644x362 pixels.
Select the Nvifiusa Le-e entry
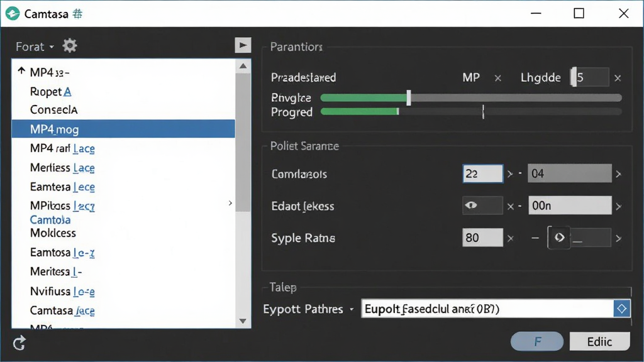pos(62,291)
